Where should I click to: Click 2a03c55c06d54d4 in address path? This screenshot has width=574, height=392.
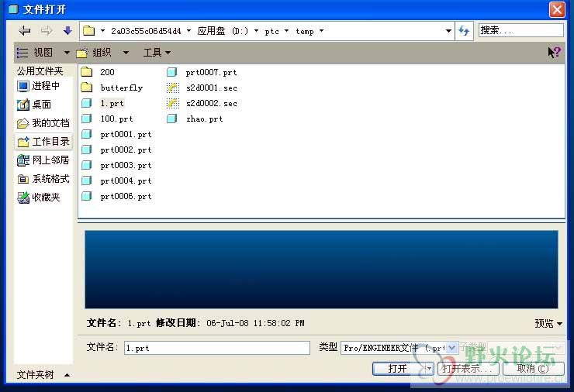pos(146,31)
